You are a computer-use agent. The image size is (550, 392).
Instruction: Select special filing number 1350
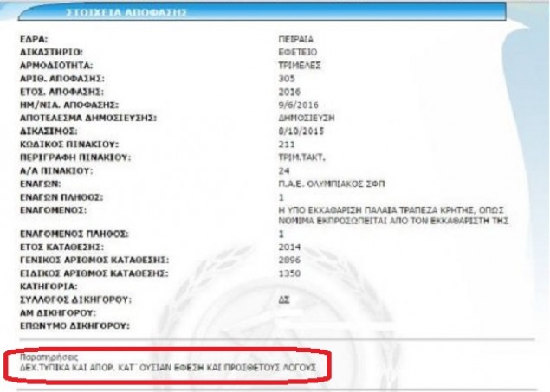(289, 273)
